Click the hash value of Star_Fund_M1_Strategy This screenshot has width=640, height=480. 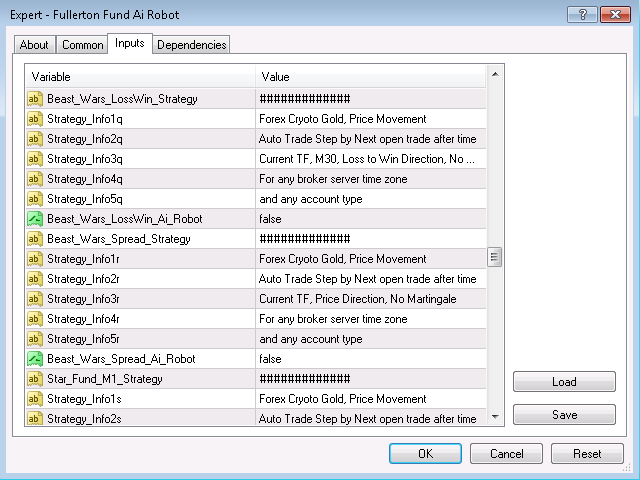[305, 379]
